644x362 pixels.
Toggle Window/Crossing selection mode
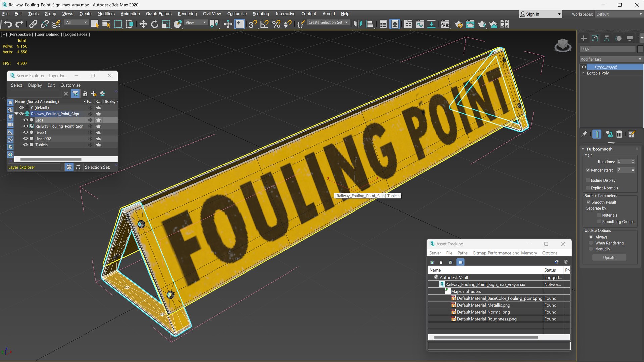pos(130,24)
